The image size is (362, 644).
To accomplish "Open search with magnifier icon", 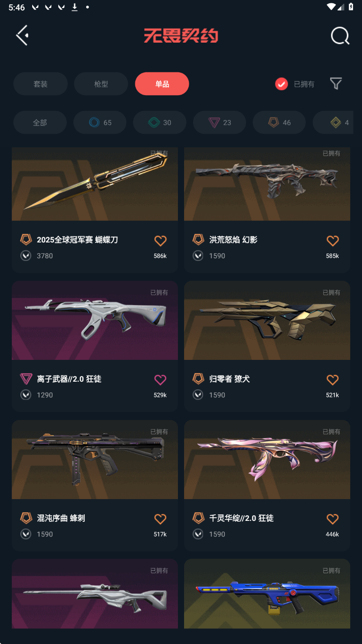I will coord(340,36).
